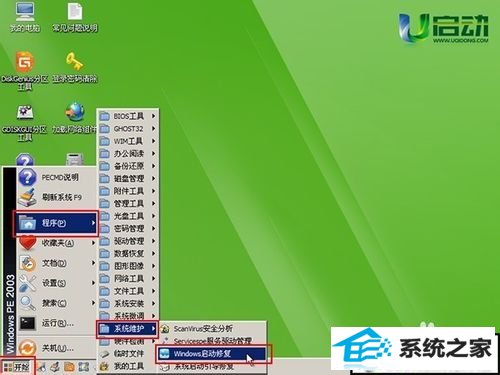
Task: Click the PECMD说明 question mark icon in Start menu
Action: [27, 177]
